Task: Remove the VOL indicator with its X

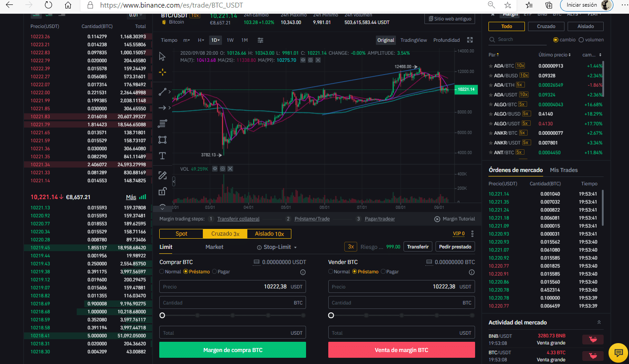Action: pyautogui.click(x=230, y=169)
